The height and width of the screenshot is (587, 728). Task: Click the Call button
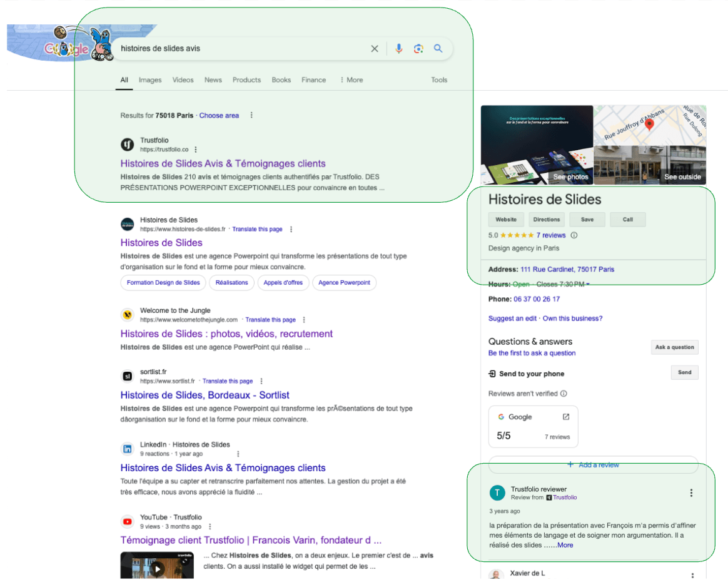pos(628,219)
